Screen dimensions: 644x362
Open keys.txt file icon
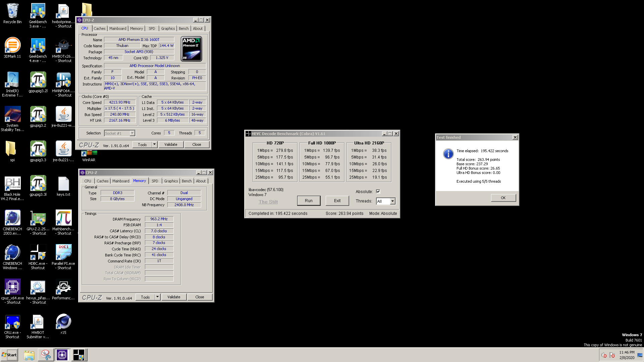[63, 186]
